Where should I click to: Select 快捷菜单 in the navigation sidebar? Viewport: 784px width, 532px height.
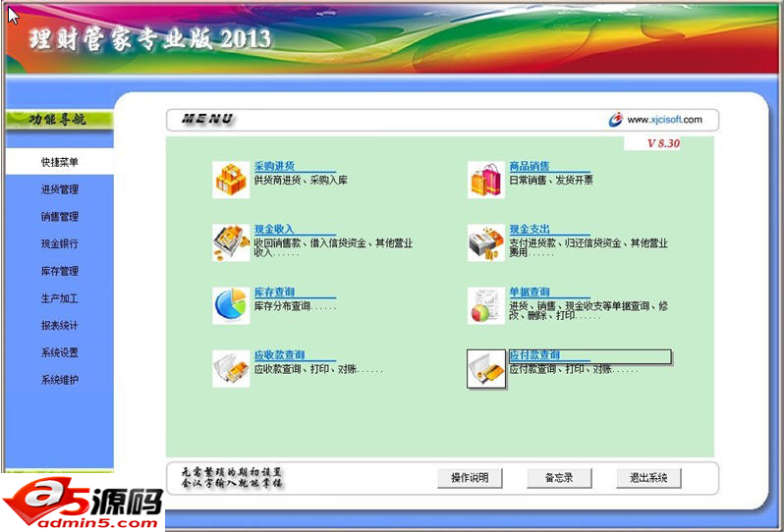[60, 162]
